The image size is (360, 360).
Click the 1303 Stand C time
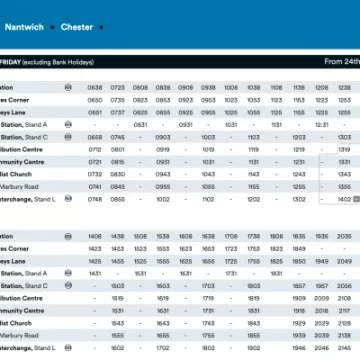pyautogui.click(x=344, y=137)
